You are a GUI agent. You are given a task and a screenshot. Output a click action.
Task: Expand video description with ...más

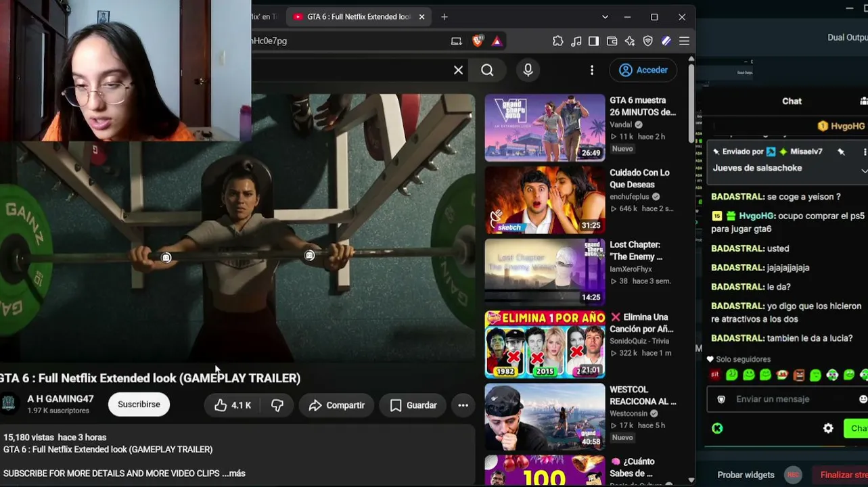coord(233,473)
